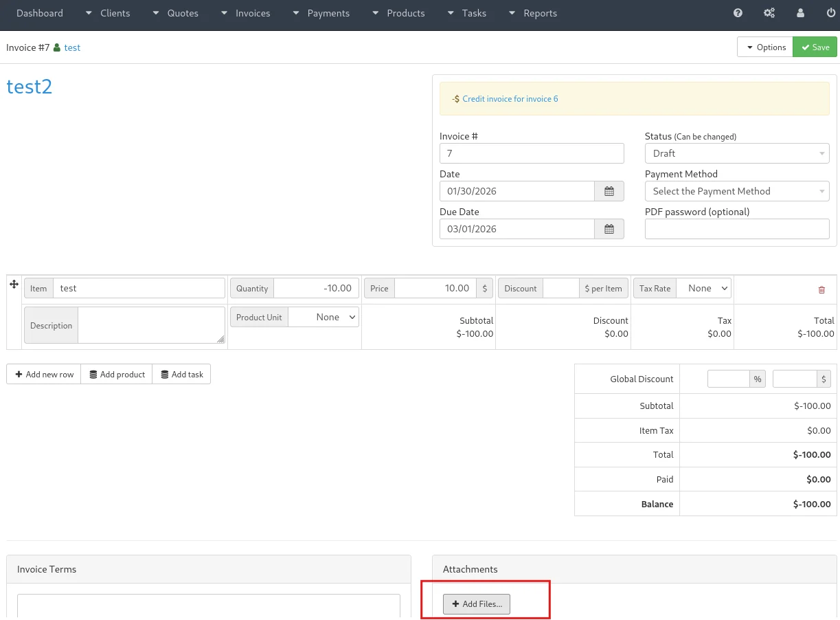Image resolution: width=840 pixels, height=620 pixels.
Task: Click the PDF password input field
Action: tap(737, 229)
